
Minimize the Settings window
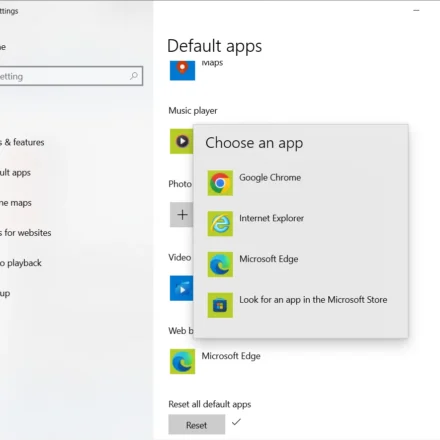[x=416, y=11]
